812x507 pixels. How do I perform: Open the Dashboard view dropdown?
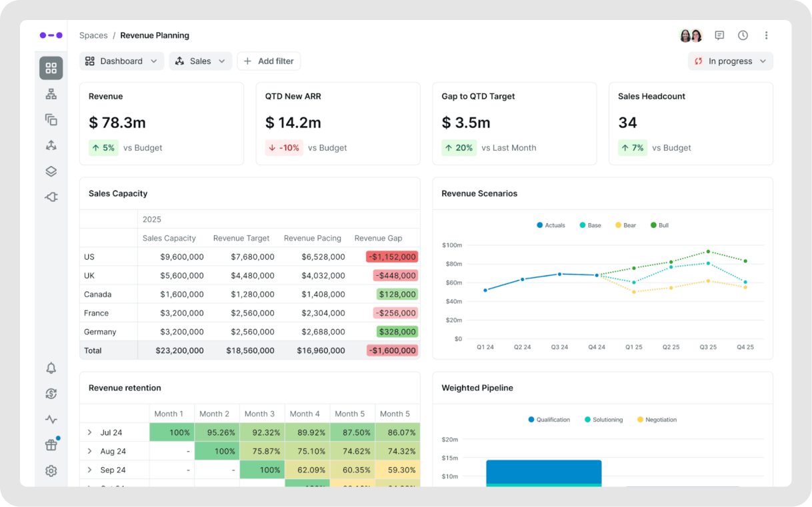coord(121,61)
